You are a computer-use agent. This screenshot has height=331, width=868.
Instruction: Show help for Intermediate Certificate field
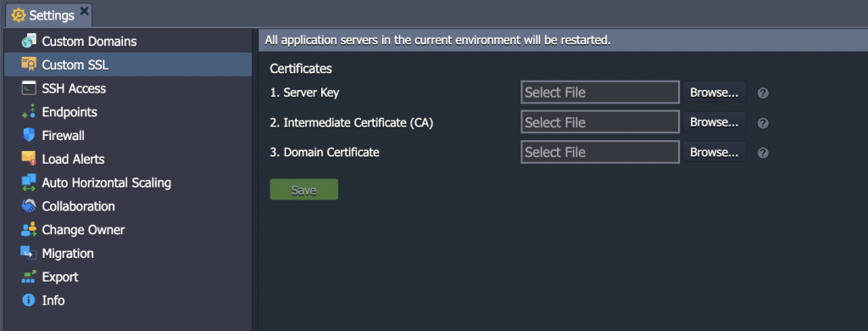(x=763, y=123)
